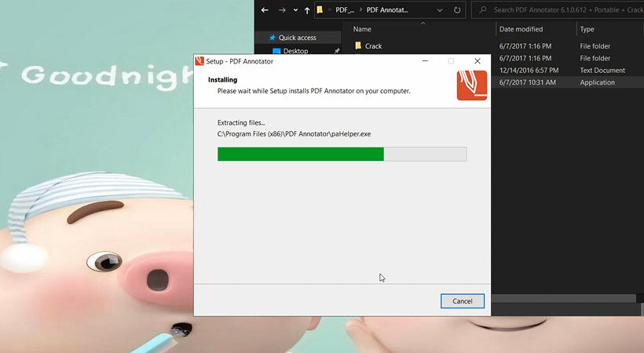This screenshot has width=644, height=353.
Task: Click the blue Desktop icon in sidebar
Action: 276,52
